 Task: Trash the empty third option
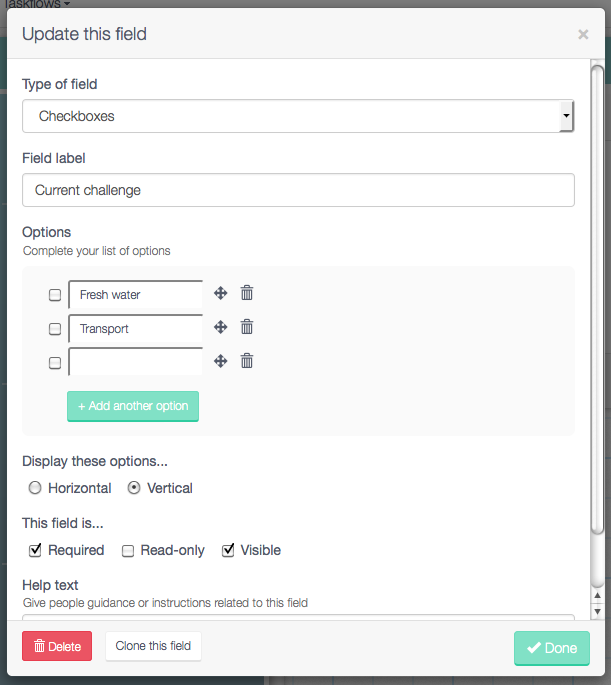(247, 361)
